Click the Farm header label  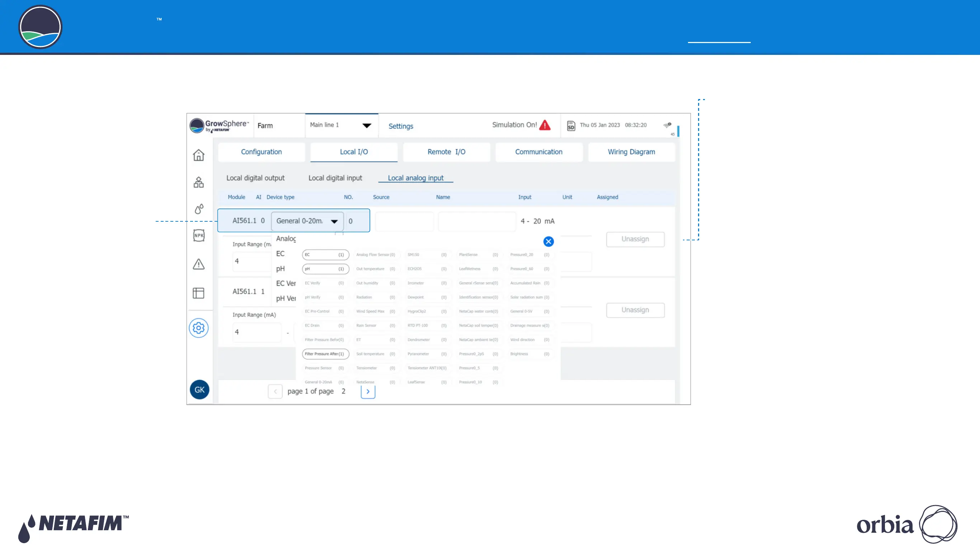pos(265,126)
